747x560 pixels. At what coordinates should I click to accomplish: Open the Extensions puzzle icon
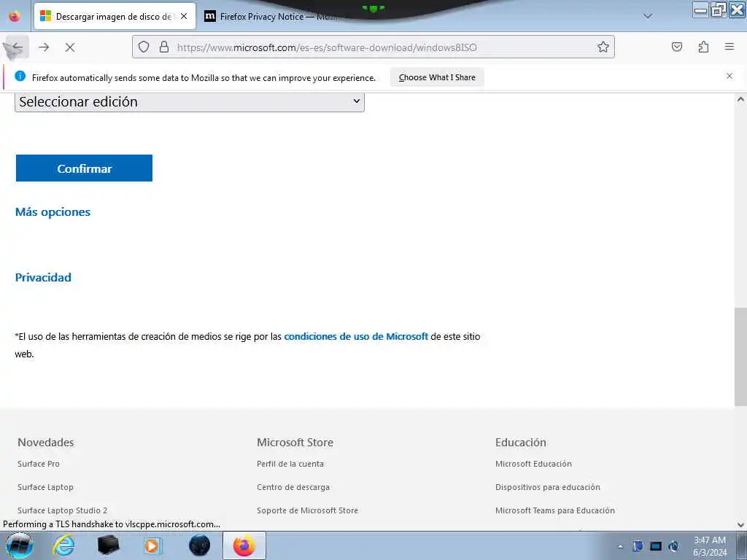click(x=703, y=47)
